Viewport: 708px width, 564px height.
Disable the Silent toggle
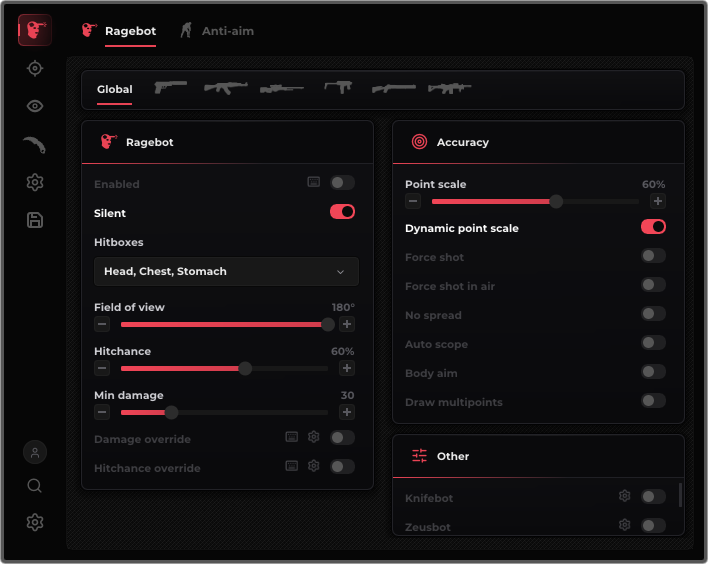coord(342,212)
